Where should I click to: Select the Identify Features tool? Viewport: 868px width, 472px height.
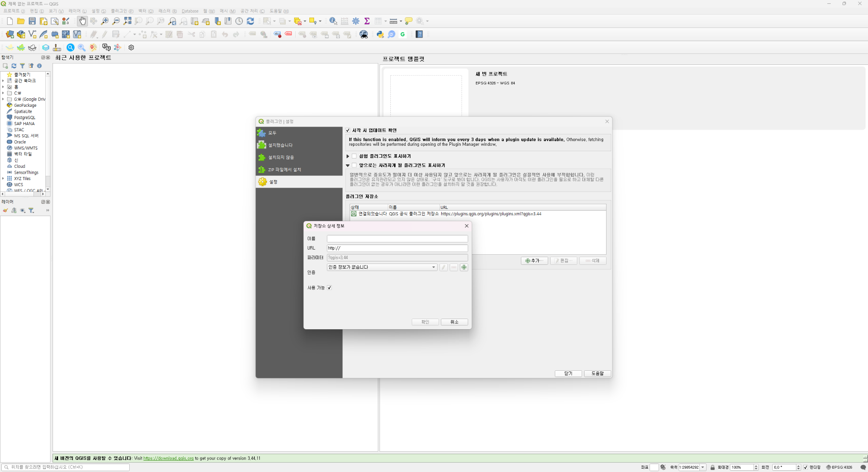coord(333,21)
